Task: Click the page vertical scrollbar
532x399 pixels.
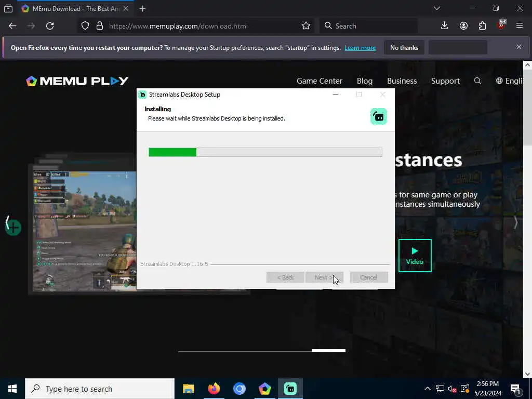Action: [x=527, y=220]
